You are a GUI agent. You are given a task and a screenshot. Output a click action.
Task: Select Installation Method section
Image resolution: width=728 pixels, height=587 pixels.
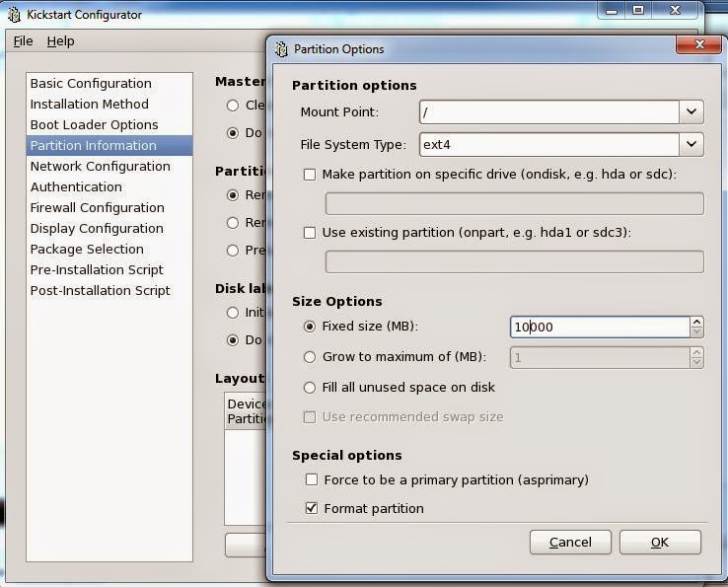[x=109, y=104]
